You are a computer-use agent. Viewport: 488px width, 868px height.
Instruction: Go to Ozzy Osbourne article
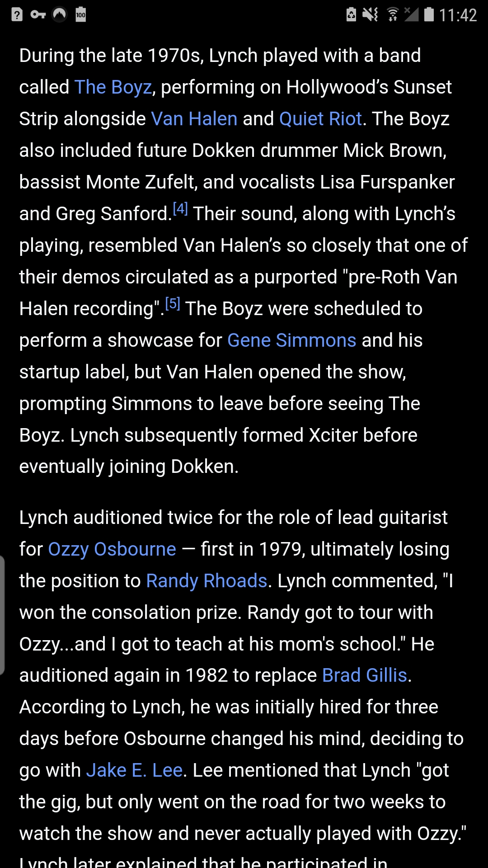[112, 549]
